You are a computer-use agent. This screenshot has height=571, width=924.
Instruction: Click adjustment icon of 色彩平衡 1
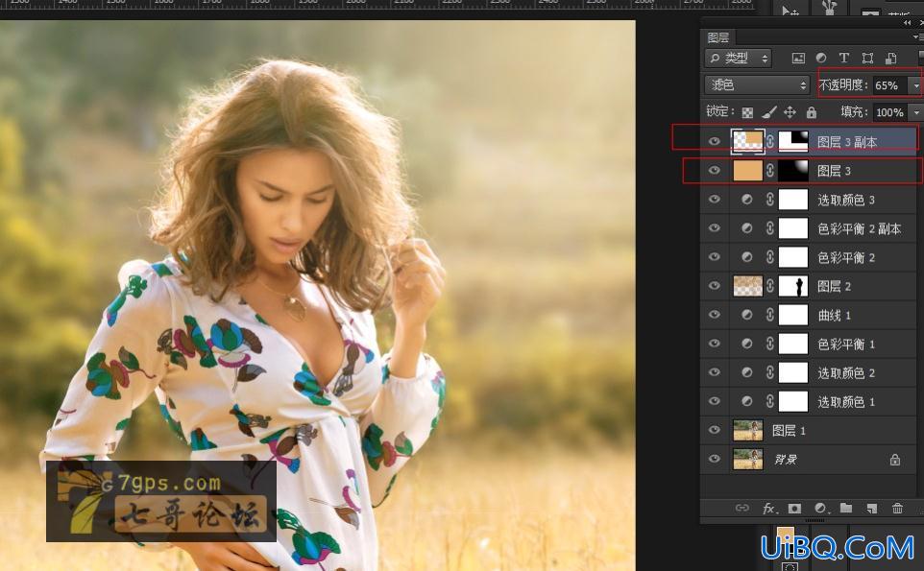click(746, 344)
